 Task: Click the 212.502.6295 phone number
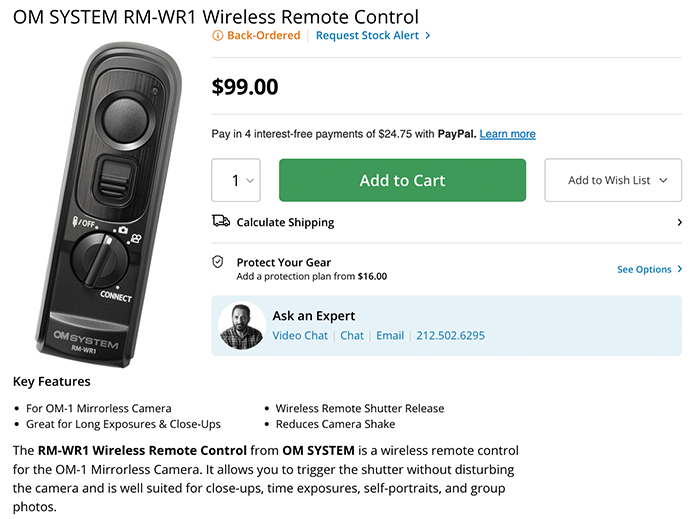[450, 336]
